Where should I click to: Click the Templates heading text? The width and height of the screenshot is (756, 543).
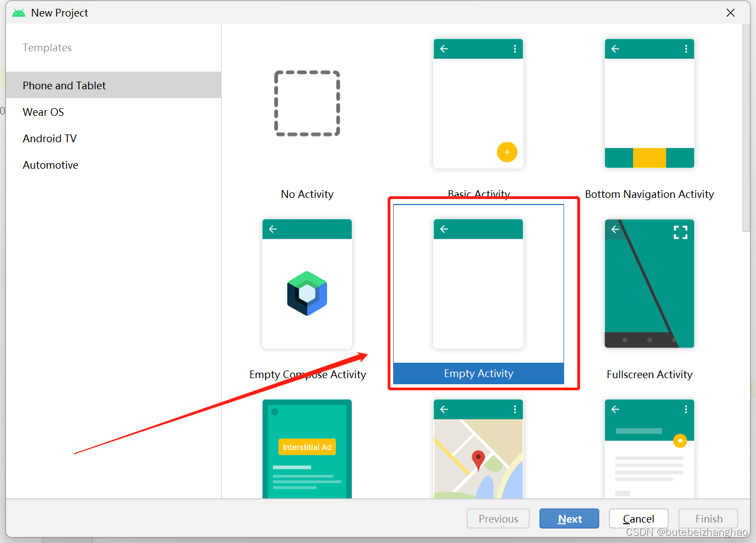click(x=47, y=47)
